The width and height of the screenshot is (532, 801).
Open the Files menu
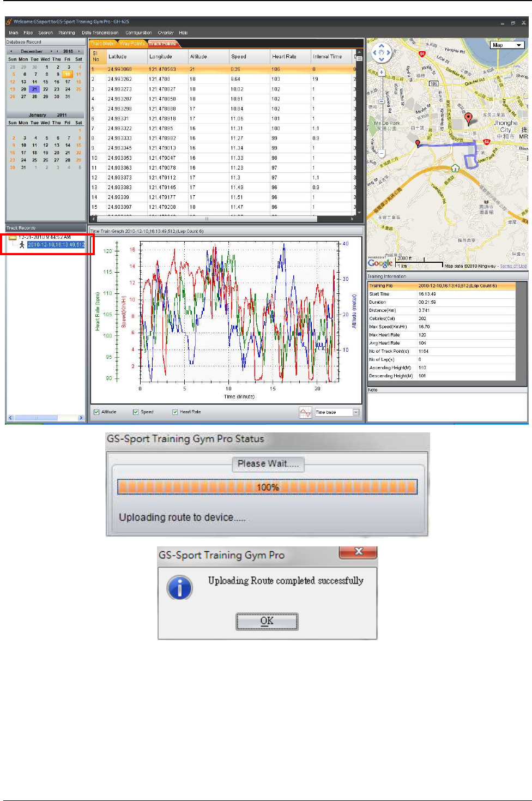coord(28,33)
